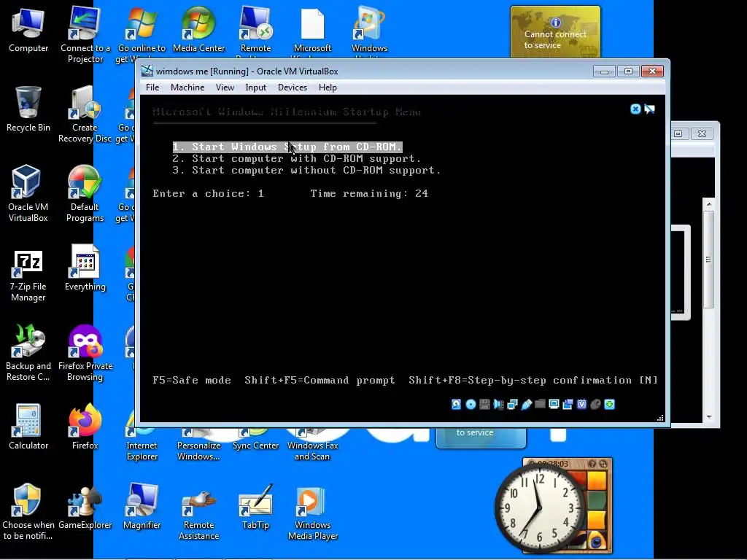747x560 pixels.
Task: Click the 'F5=Safe mode' hint text
Action: tap(192, 380)
